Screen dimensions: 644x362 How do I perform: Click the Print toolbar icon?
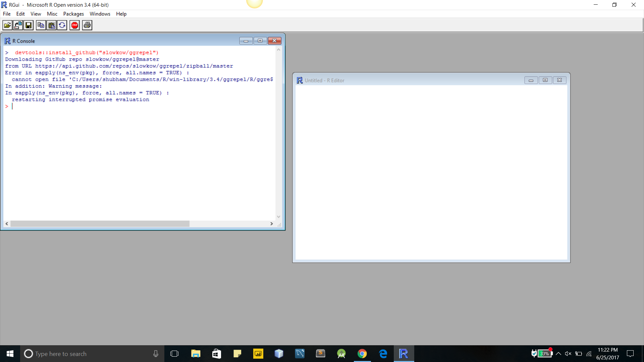(87, 25)
